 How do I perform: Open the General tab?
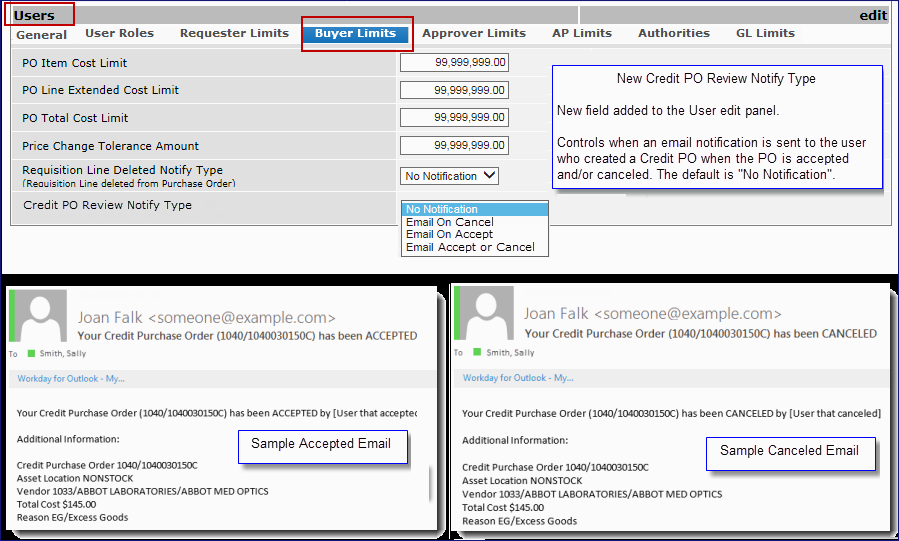pyautogui.click(x=42, y=35)
